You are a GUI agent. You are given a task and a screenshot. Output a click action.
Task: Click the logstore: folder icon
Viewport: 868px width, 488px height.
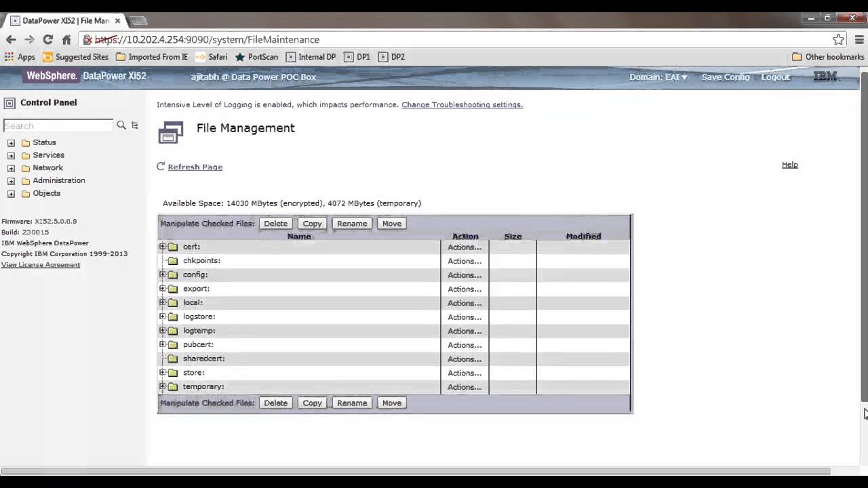(173, 317)
